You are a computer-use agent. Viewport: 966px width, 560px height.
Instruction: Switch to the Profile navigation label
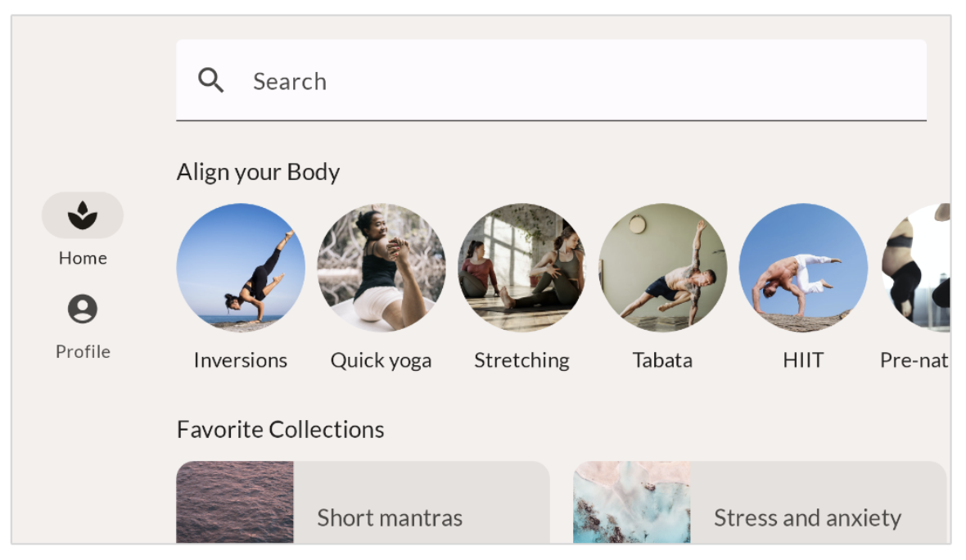pyautogui.click(x=83, y=352)
